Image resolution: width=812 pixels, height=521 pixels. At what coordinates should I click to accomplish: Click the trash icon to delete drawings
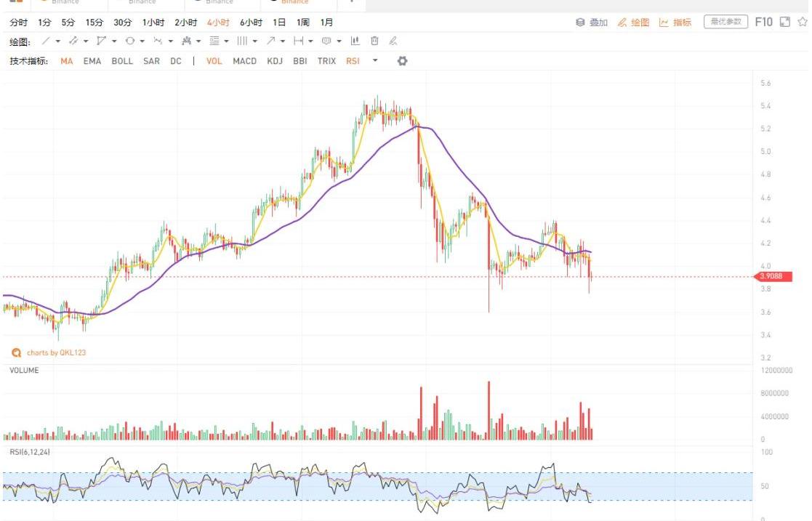[374, 41]
